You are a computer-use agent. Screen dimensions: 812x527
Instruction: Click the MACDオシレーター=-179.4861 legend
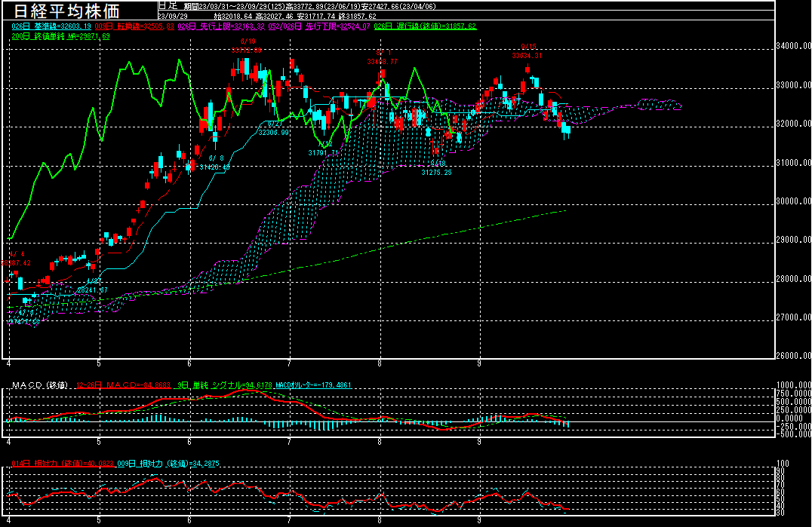tap(312, 385)
